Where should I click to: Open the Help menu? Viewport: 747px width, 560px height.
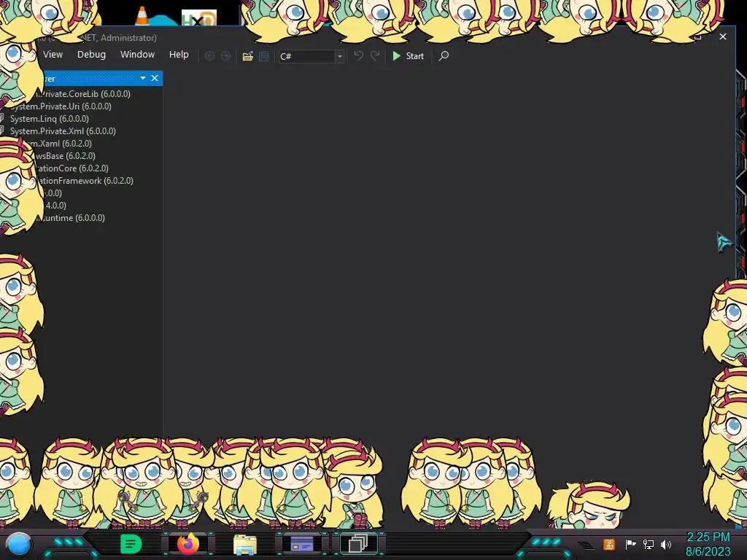tap(179, 55)
